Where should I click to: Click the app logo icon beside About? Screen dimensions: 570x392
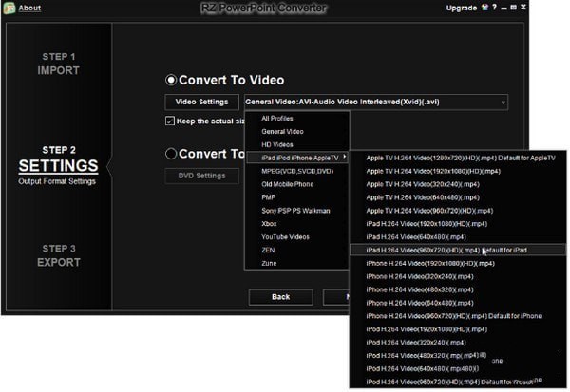tap(9, 8)
